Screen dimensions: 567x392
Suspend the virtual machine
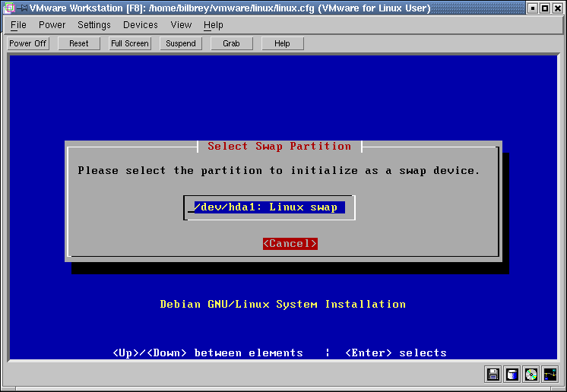pos(181,43)
